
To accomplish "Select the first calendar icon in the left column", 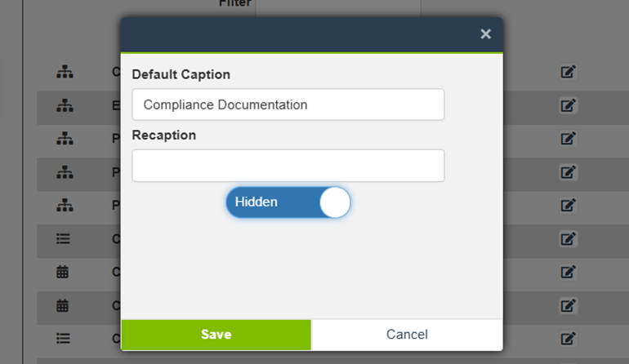I will 64,273.
